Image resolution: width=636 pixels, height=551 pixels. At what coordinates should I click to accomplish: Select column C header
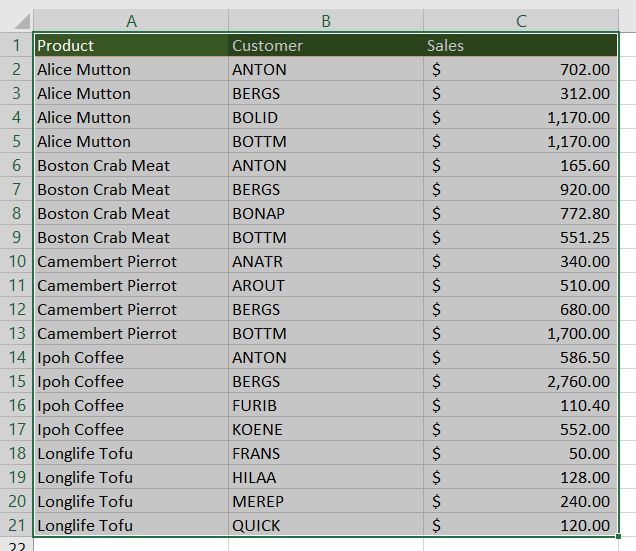(x=521, y=21)
